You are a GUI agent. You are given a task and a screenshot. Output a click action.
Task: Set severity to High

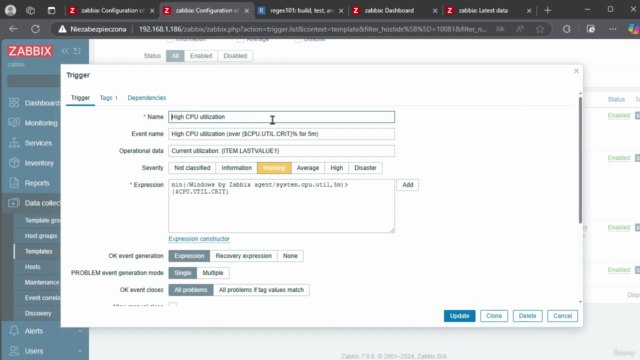pos(337,168)
